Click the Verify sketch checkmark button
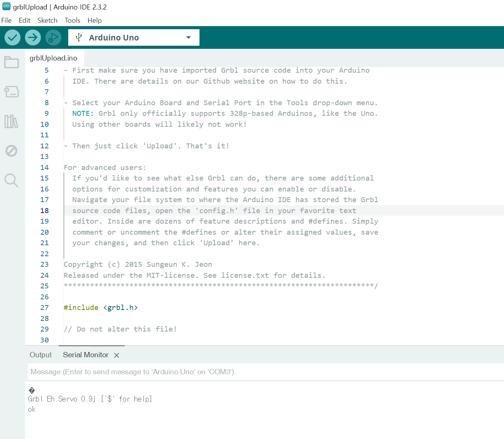This screenshot has width=504, height=439. click(x=12, y=37)
